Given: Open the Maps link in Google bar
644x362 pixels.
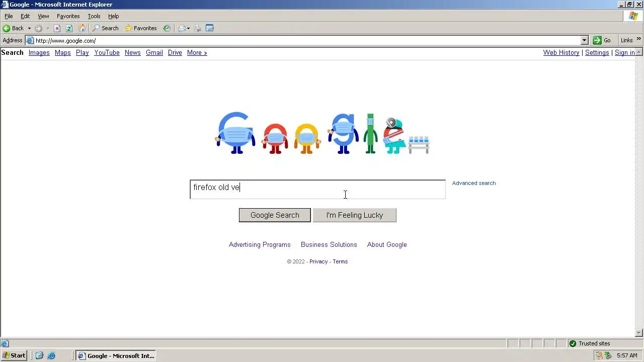Looking at the screenshot, I should point(62,53).
